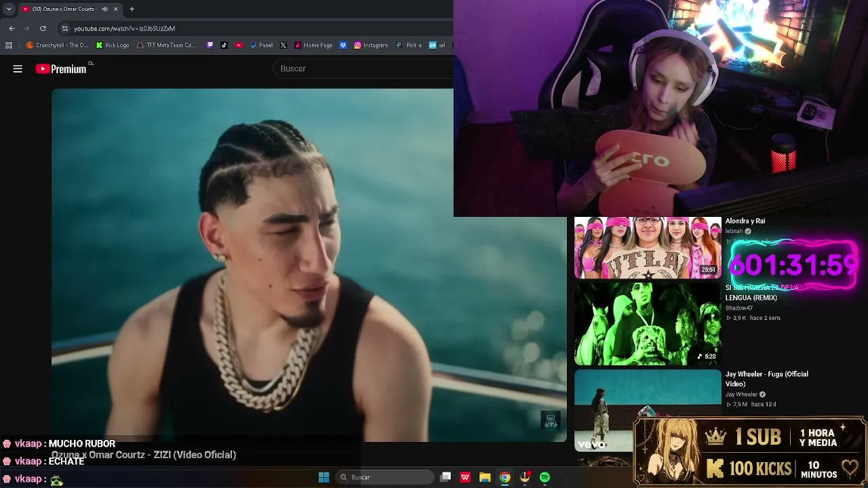The width and height of the screenshot is (868, 488).
Task: Open Jay Wheeler - Fuga video title
Action: [x=767, y=379]
